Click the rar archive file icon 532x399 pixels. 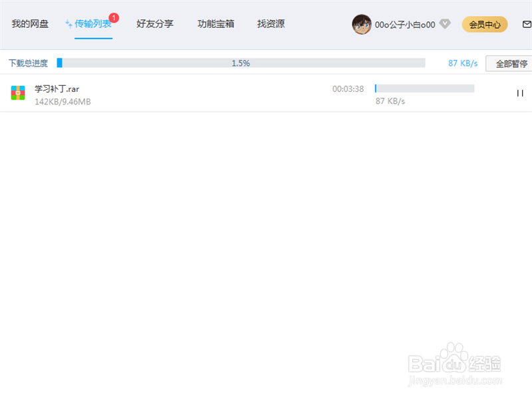point(18,92)
